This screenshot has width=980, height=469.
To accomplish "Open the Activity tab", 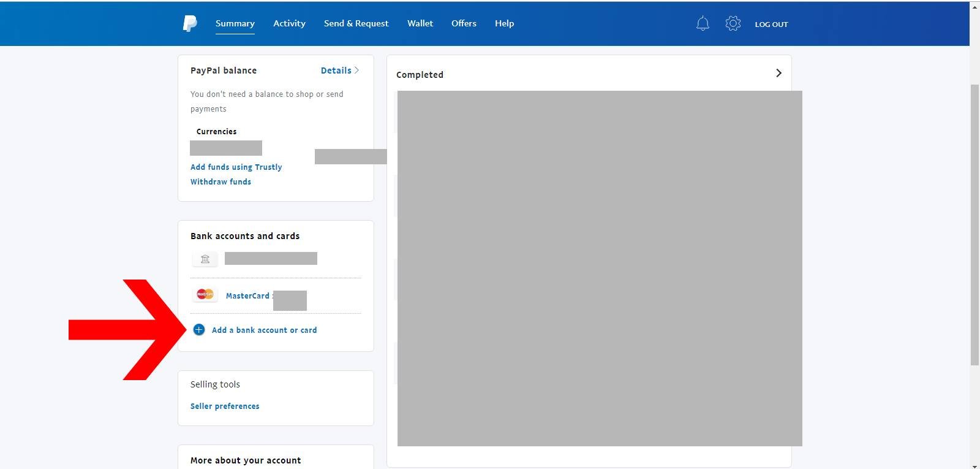I will 289,23.
